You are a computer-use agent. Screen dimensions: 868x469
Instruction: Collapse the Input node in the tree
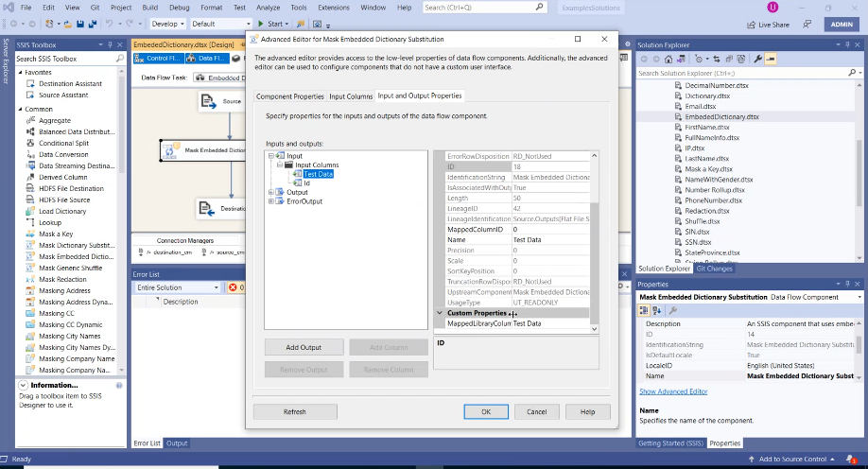(270, 156)
